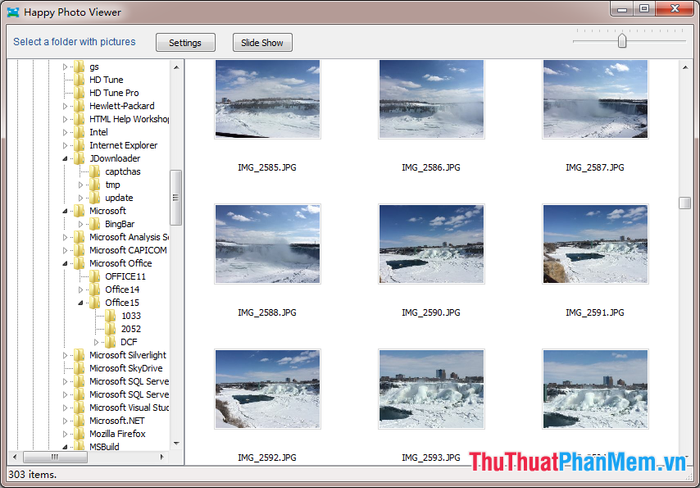Expand the Internet Explorer tree node

(65, 145)
